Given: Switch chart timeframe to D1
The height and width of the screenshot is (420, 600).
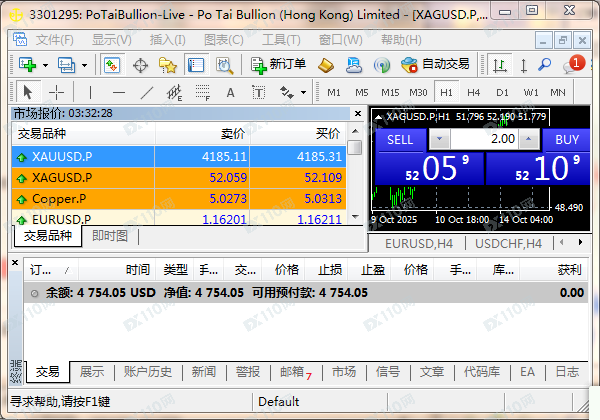Looking at the screenshot, I should 502,92.
